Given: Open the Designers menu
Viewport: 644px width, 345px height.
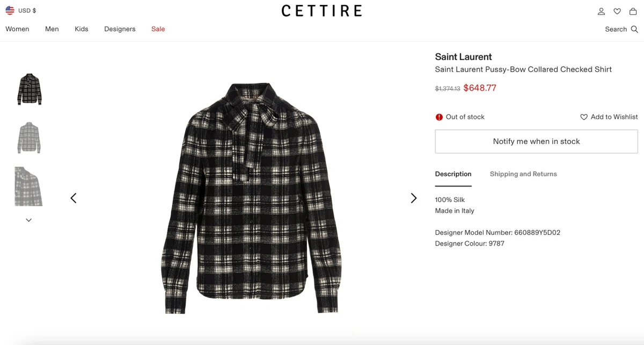Looking at the screenshot, I should tap(120, 29).
